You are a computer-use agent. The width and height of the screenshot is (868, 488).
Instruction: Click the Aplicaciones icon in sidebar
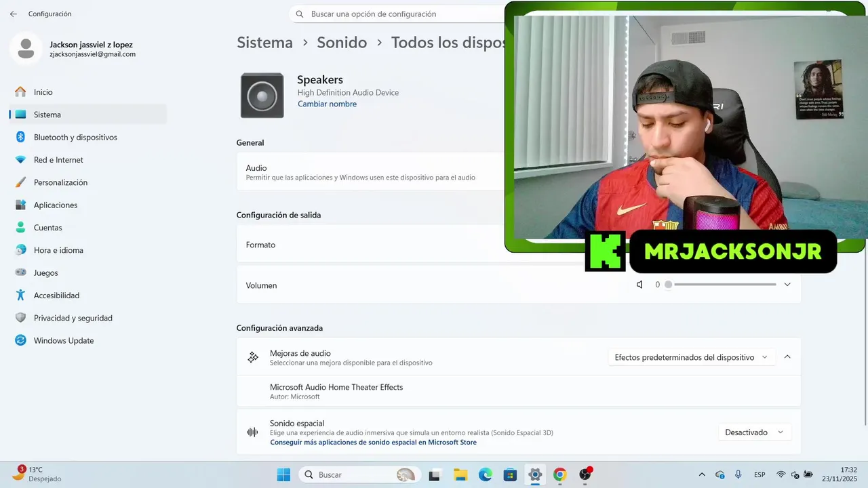20,205
